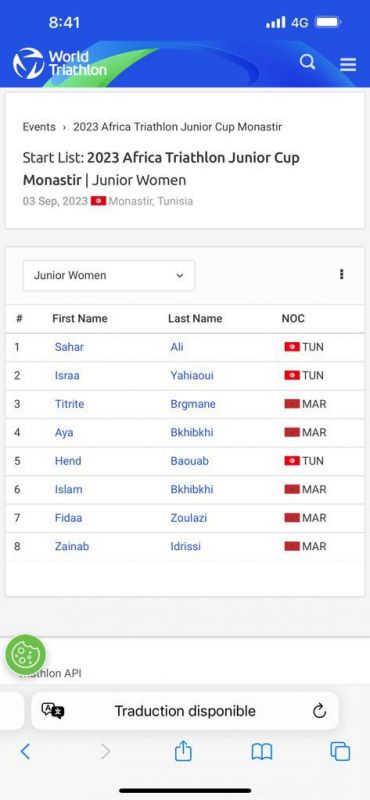Image resolution: width=370 pixels, height=800 pixels.
Task: Click the Yahiaoui last name link
Action: pyautogui.click(x=192, y=376)
